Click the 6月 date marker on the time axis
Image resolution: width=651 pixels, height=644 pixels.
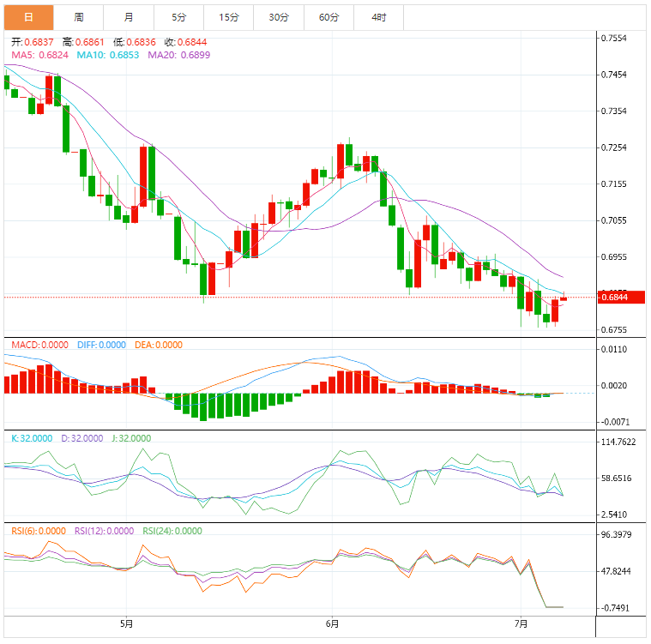[x=332, y=623]
